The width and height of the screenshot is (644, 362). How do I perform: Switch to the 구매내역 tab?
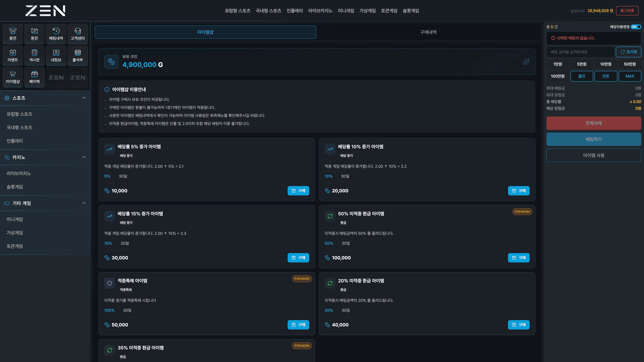point(428,32)
